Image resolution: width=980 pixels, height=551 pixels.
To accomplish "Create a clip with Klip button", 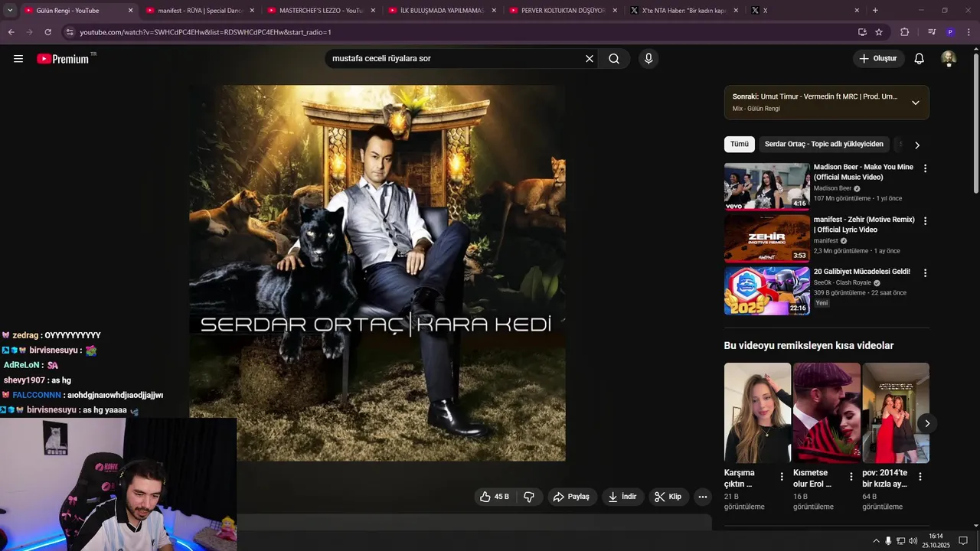I will pos(668,497).
